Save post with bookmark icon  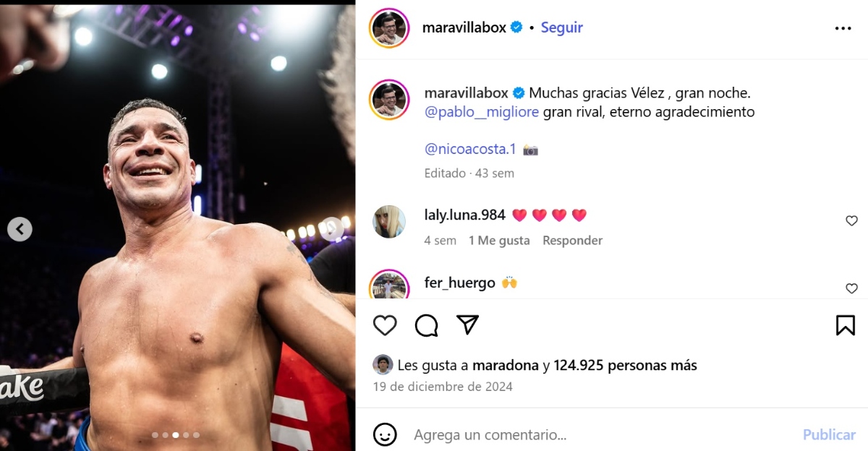coord(846,325)
